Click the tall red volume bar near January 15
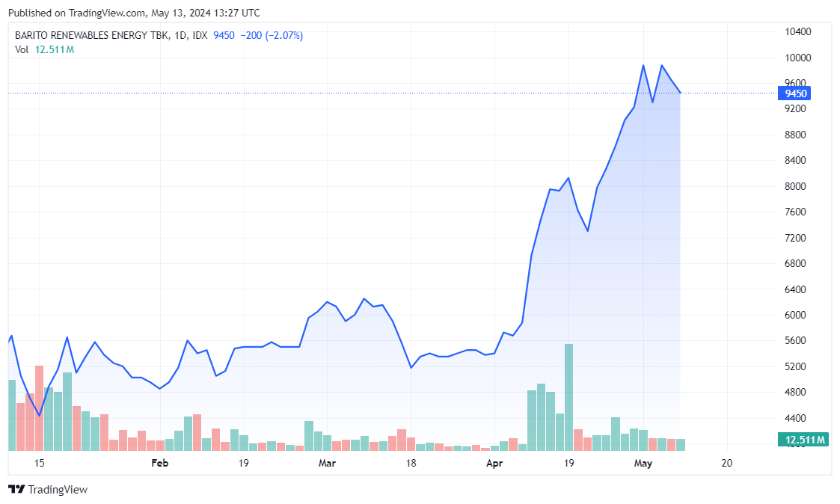The height and width of the screenshot is (504, 840). pos(39,408)
